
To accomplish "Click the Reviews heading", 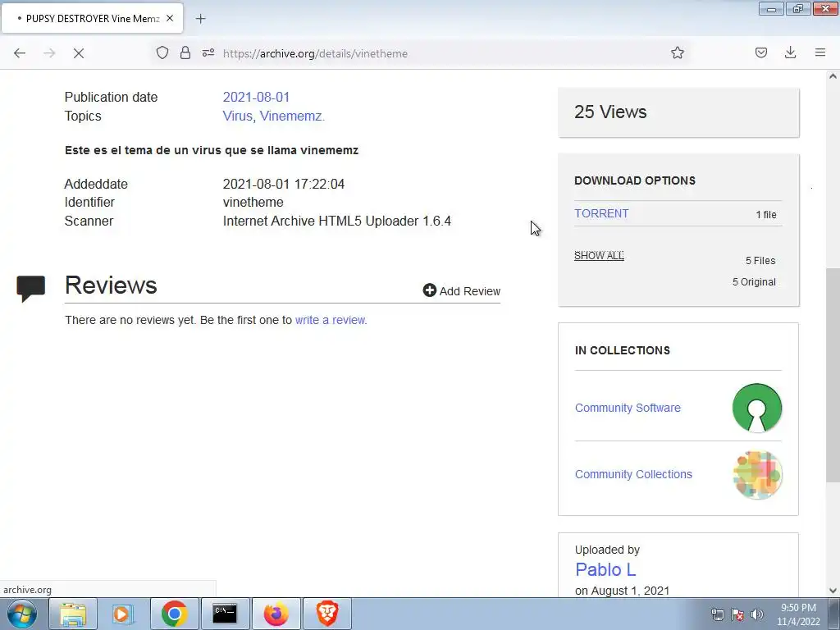I will click(x=111, y=285).
